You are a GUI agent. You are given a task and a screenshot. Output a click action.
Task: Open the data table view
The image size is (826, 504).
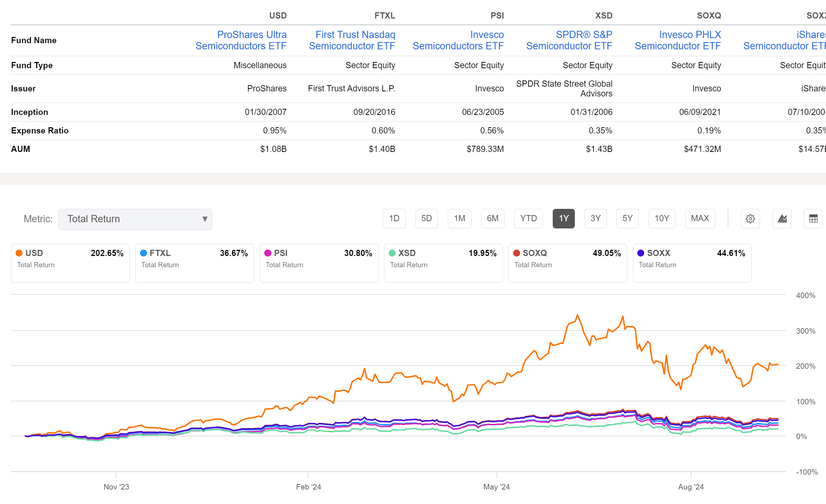(813, 218)
